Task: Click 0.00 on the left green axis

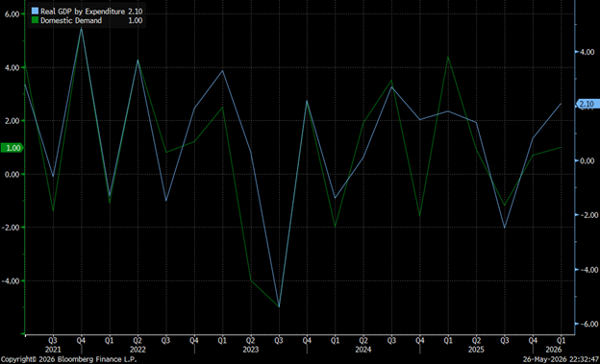Action: (x=12, y=175)
